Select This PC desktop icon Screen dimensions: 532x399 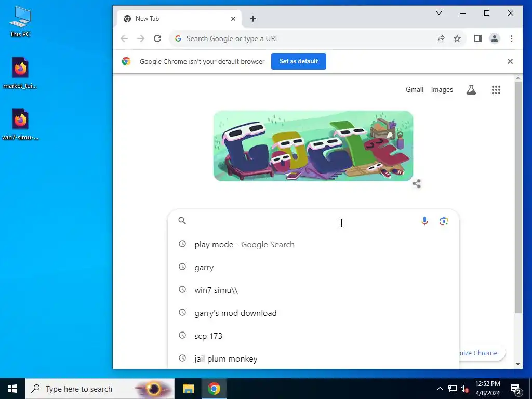click(x=20, y=21)
